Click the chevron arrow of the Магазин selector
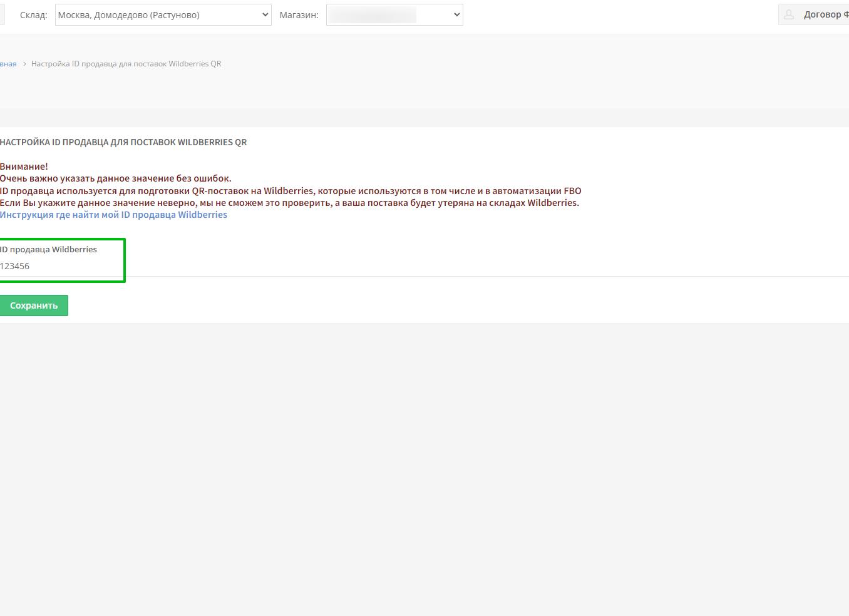The height and width of the screenshot is (616, 849). pyautogui.click(x=456, y=15)
